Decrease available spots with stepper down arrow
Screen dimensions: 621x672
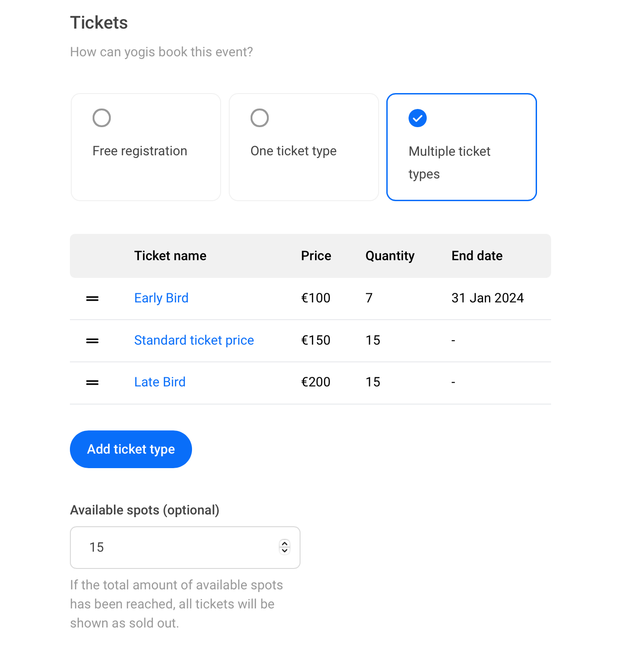285,550
